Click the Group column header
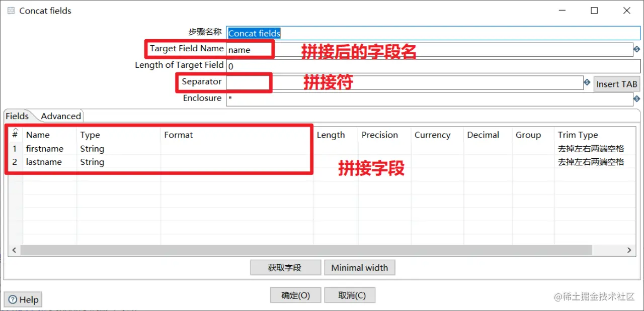The width and height of the screenshot is (644, 311). tap(532, 135)
